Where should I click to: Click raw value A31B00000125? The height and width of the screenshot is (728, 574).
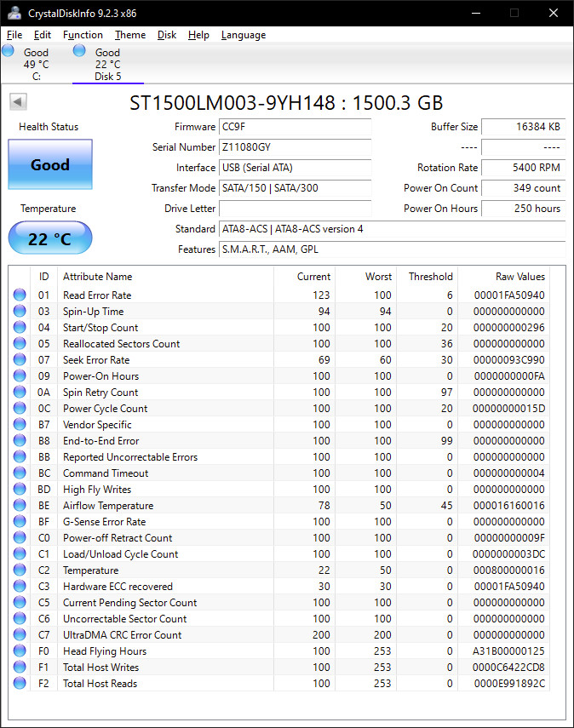point(508,651)
